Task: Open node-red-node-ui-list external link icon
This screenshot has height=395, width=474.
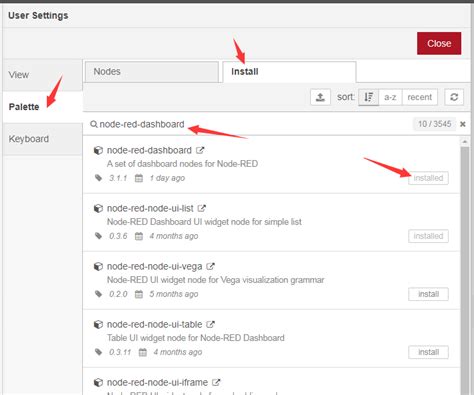Action: click(201, 208)
